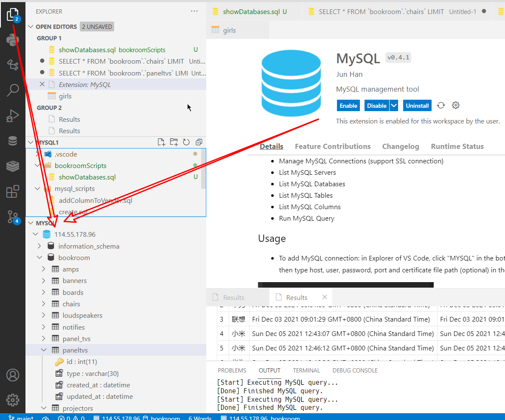The height and width of the screenshot is (420, 505).
Task: Click the New Folder icon in MYSQL1 panel
Action: coord(174,142)
